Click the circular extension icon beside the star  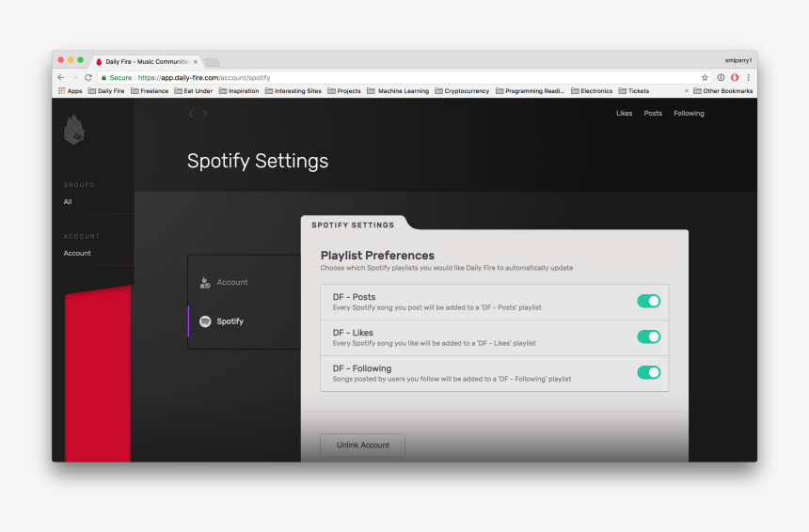(x=721, y=77)
